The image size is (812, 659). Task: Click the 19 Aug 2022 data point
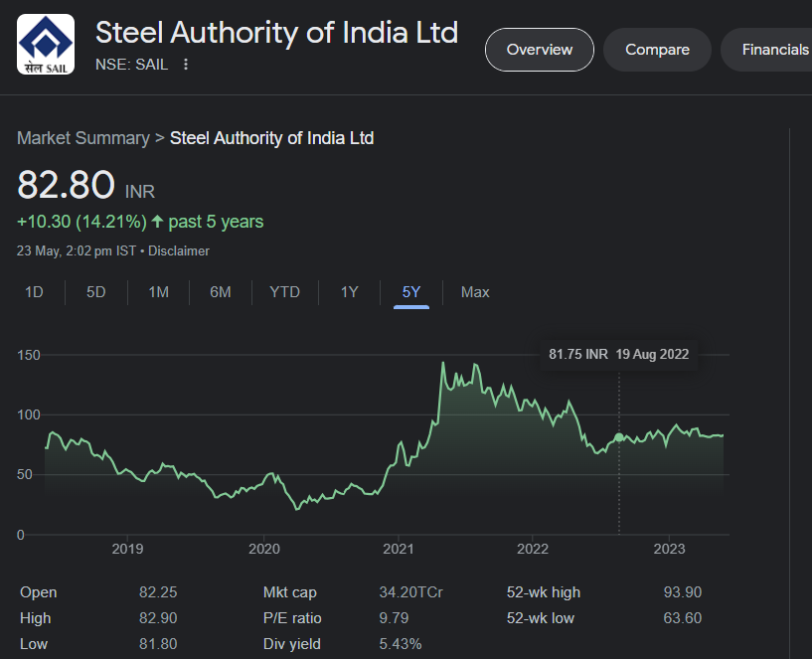[619, 437]
